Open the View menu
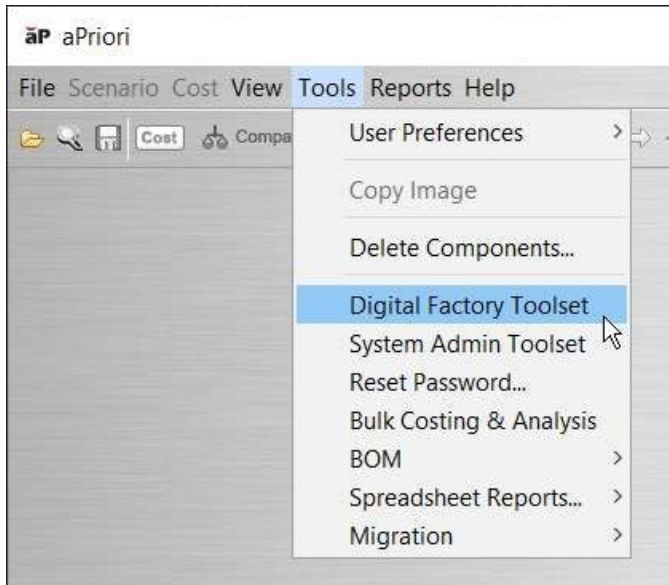Screen dimensions: 669x585 click(x=256, y=88)
